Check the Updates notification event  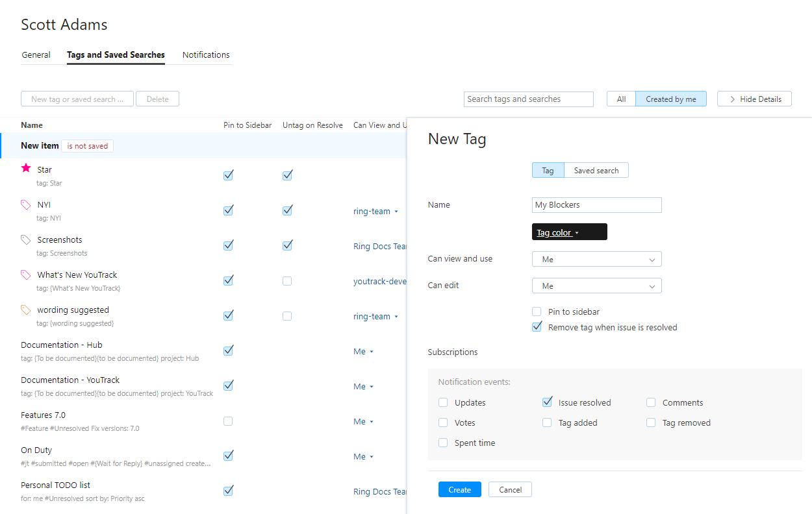(x=443, y=402)
